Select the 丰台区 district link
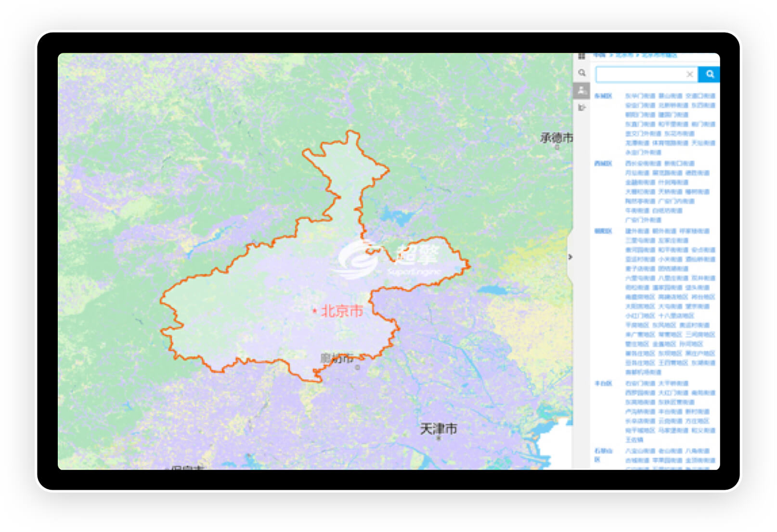The image size is (777, 532). (x=603, y=383)
